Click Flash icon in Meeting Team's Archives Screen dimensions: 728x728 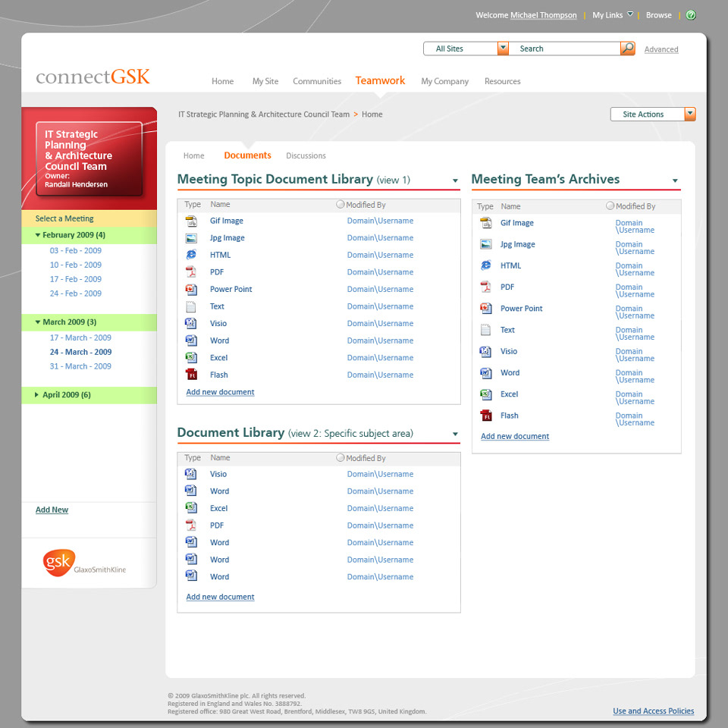coord(485,416)
